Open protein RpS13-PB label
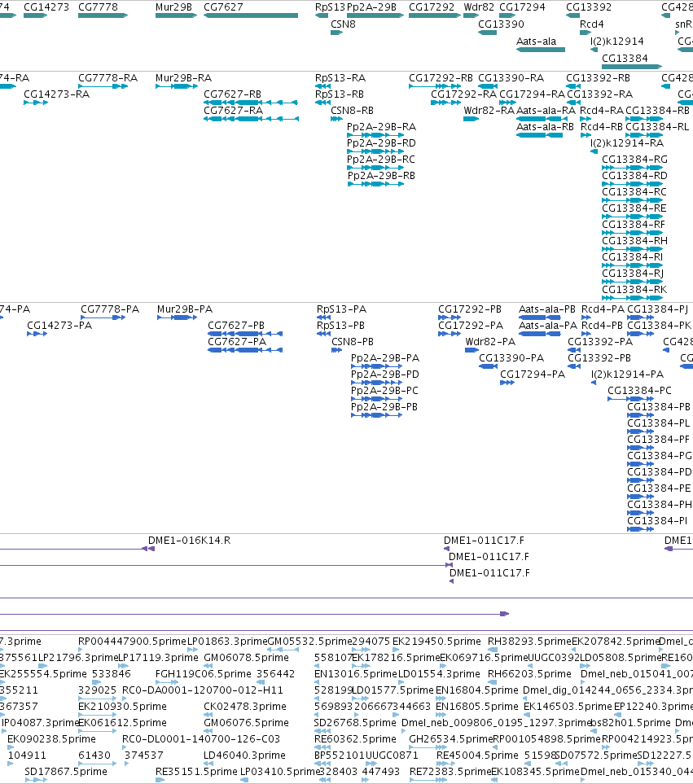Screen dimensions: 693x784 (340, 325)
